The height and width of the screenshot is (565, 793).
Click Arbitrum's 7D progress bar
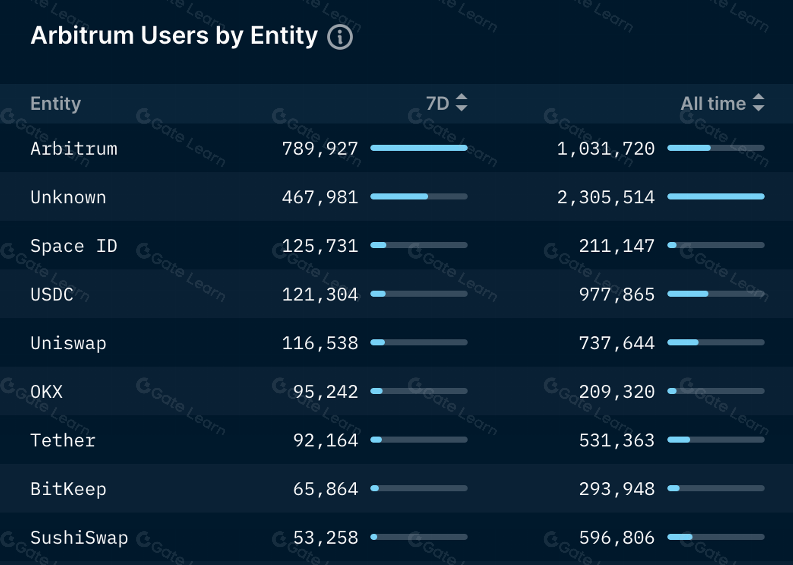point(418,148)
